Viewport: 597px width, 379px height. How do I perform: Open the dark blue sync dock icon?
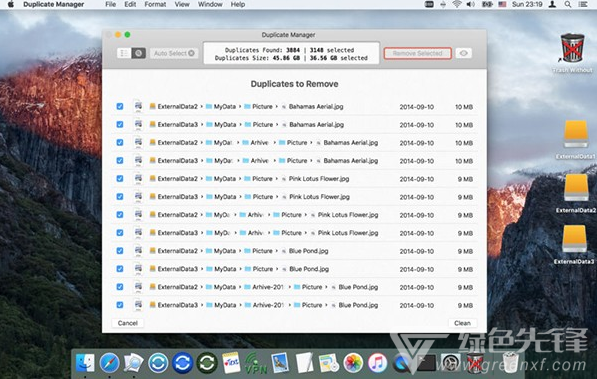182,363
